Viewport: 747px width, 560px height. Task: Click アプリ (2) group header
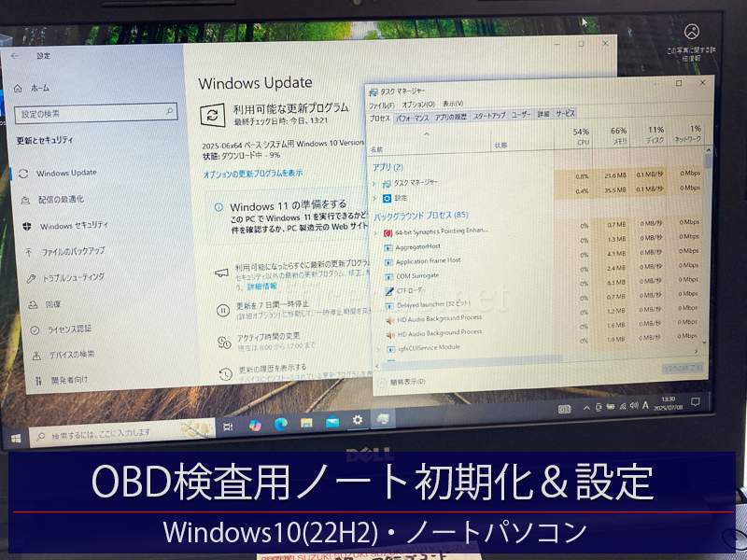coord(388,167)
